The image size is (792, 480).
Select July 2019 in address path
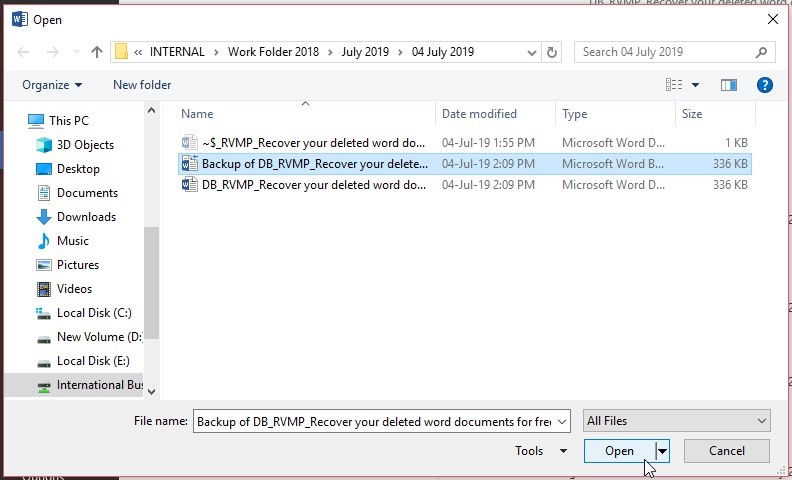pos(365,52)
